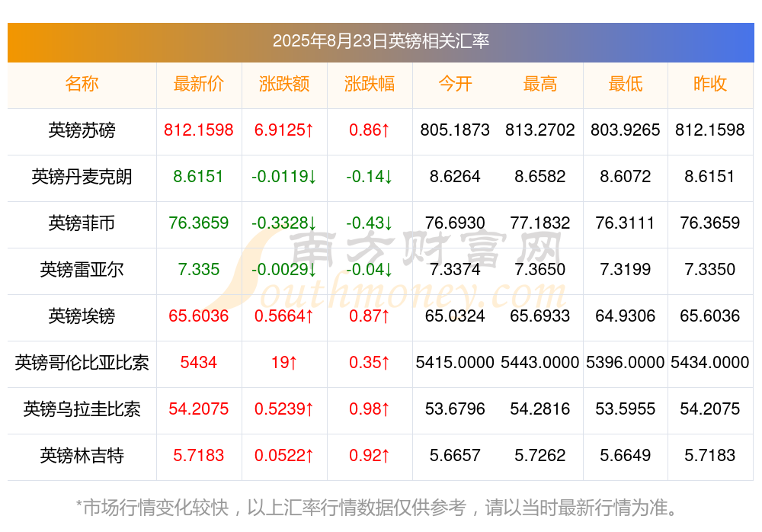Click high value 813.2702

tap(540, 130)
